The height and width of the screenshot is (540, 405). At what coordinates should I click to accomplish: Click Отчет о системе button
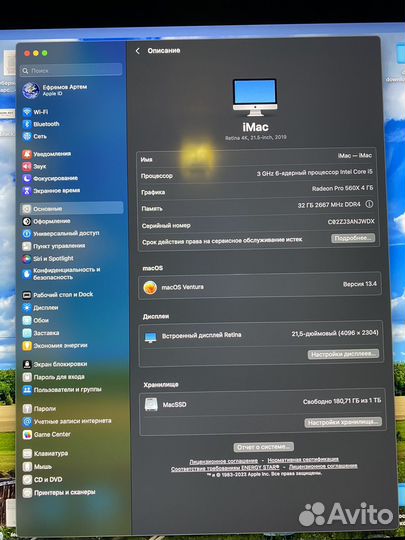pos(263,447)
